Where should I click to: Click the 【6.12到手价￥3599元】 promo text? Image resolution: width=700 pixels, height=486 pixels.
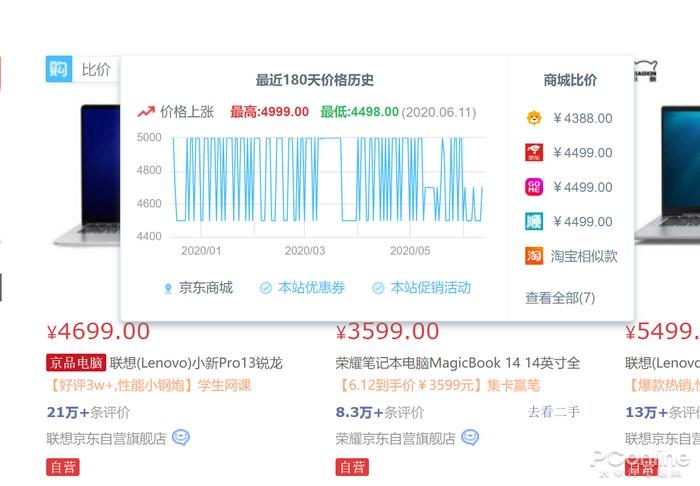(408, 385)
